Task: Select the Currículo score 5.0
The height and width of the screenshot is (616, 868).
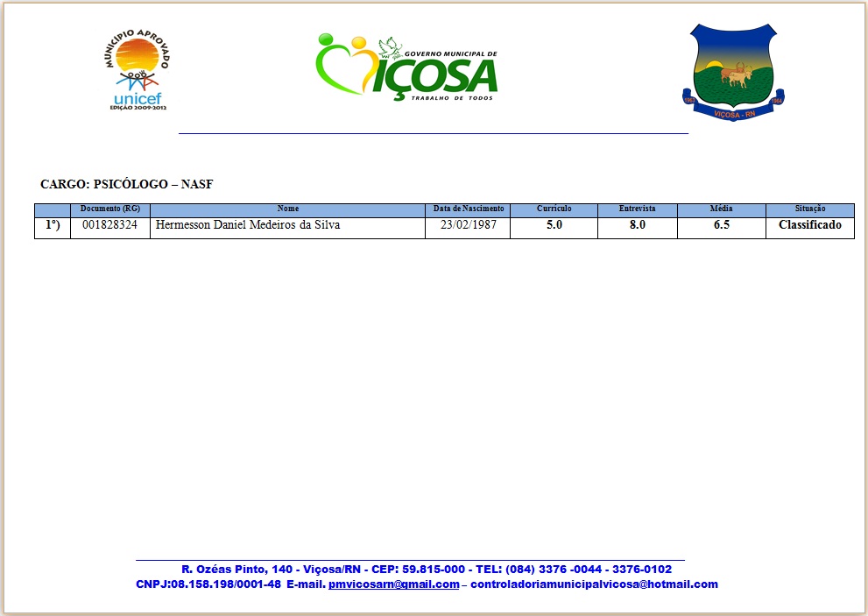Action: (554, 225)
